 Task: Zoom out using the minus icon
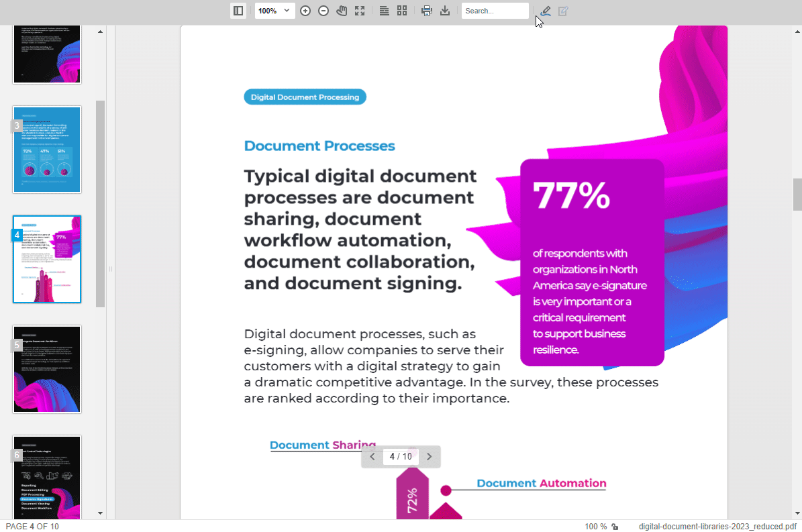pos(323,11)
